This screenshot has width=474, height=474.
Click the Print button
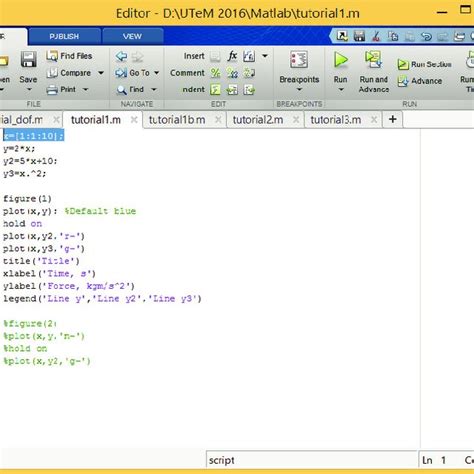point(61,89)
